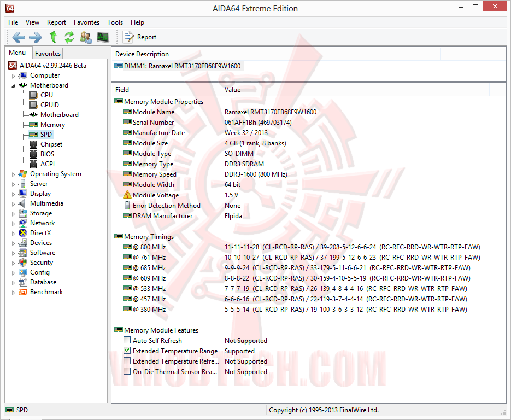Click the Database icon in tree
This screenshot has width=511, height=420.
pyautogui.click(x=23, y=282)
